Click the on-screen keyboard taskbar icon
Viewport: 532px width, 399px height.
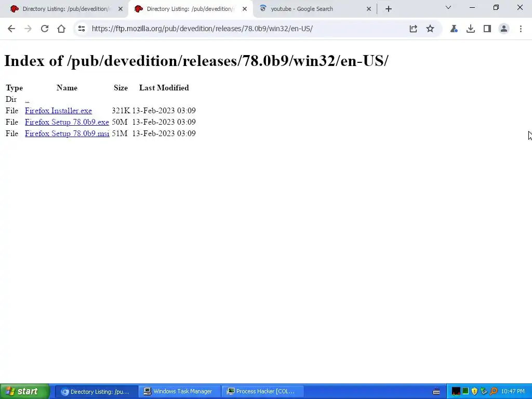click(436, 392)
